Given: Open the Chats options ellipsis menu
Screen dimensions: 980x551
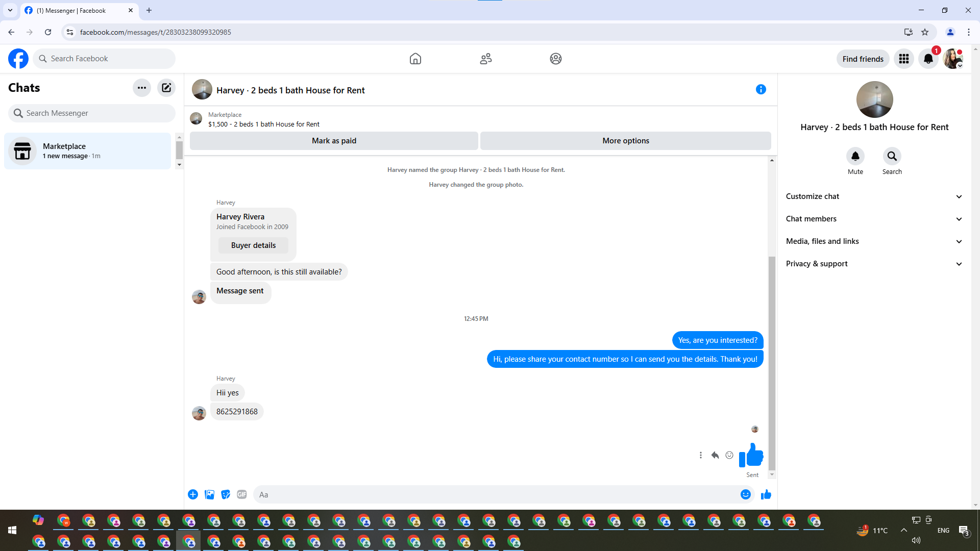Looking at the screenshot, I should coord(142,88).
